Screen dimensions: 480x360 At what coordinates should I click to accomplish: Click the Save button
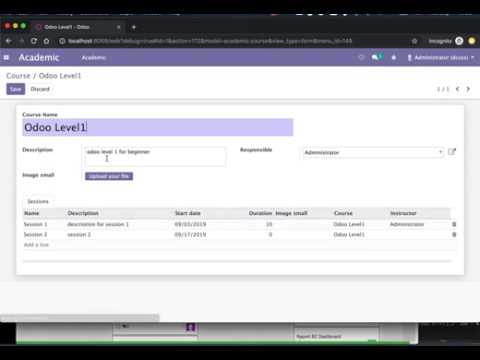(16, 89)
